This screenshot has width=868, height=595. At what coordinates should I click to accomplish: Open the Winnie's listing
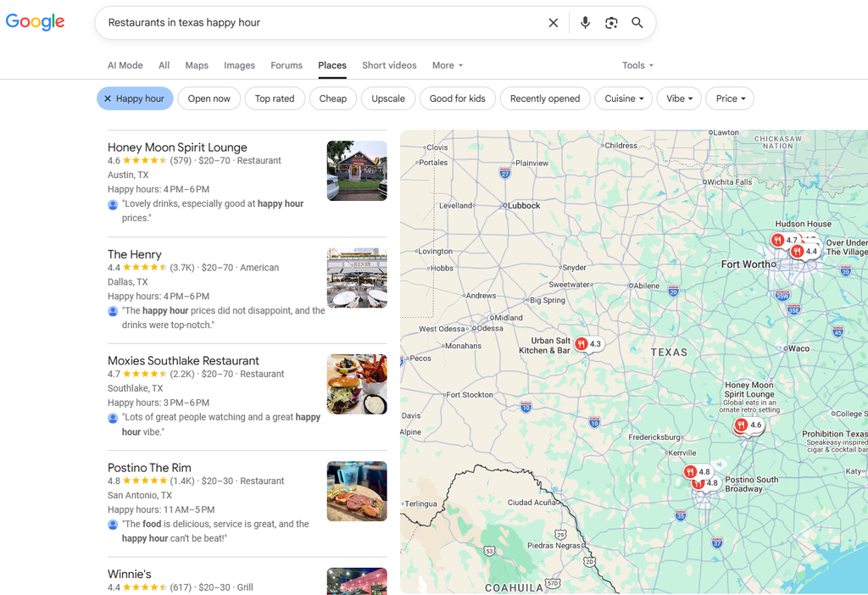point(130,574)
